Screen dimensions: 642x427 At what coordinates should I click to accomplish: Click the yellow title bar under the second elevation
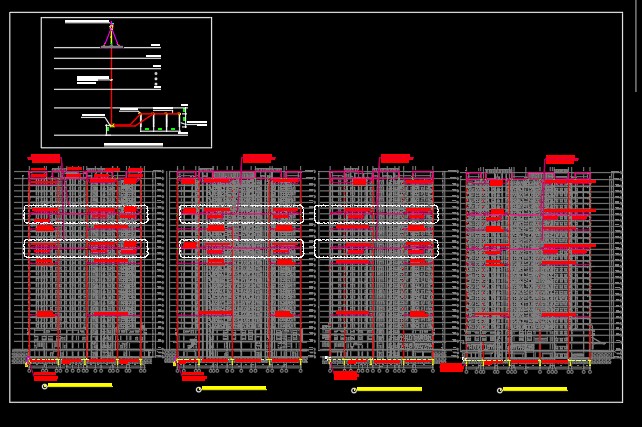234,388
